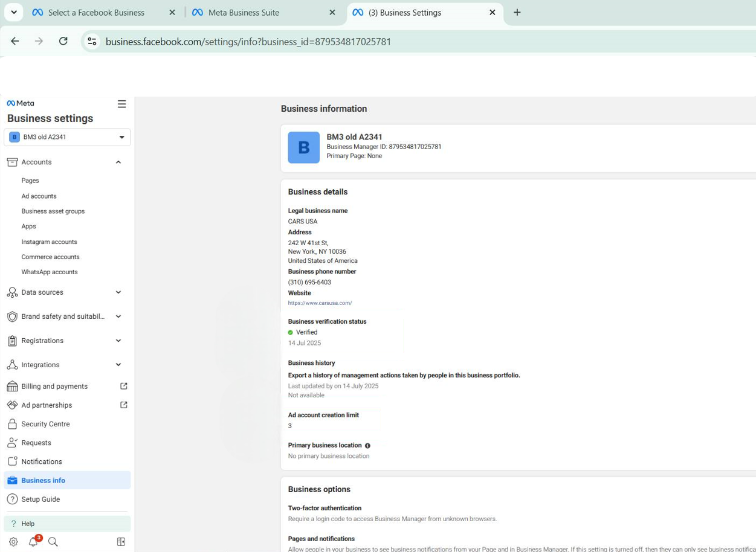Click the Setup Guide question icon

click(12, 499)
